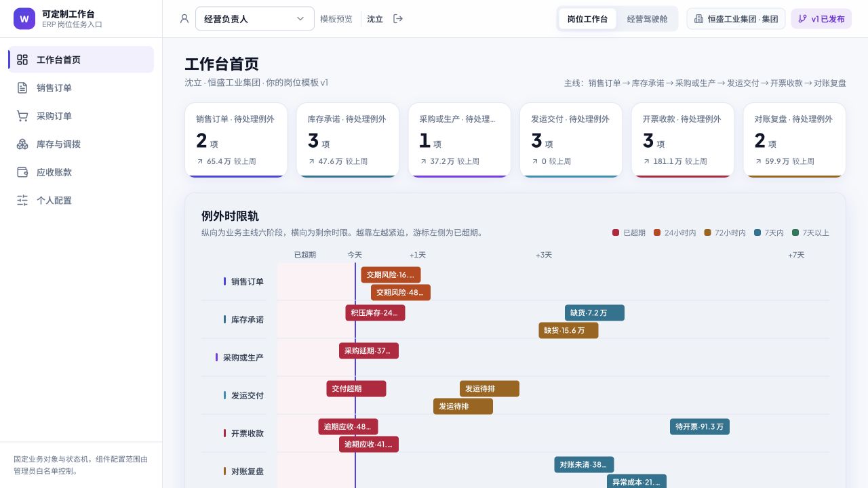Select the 缺货·7.2万 timeline chip
The width and height of the screenshot is (868, 488).
595,312
